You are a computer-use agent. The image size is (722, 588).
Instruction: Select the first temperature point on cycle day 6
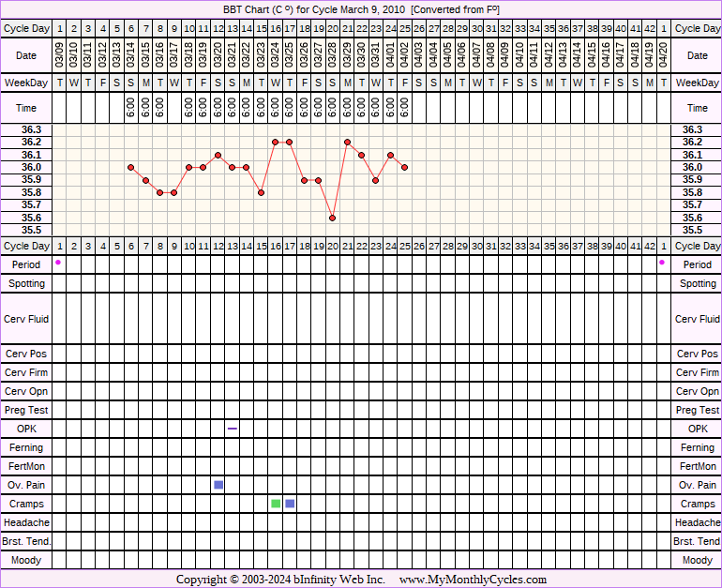pyautogui.click(x=131, y=167)
